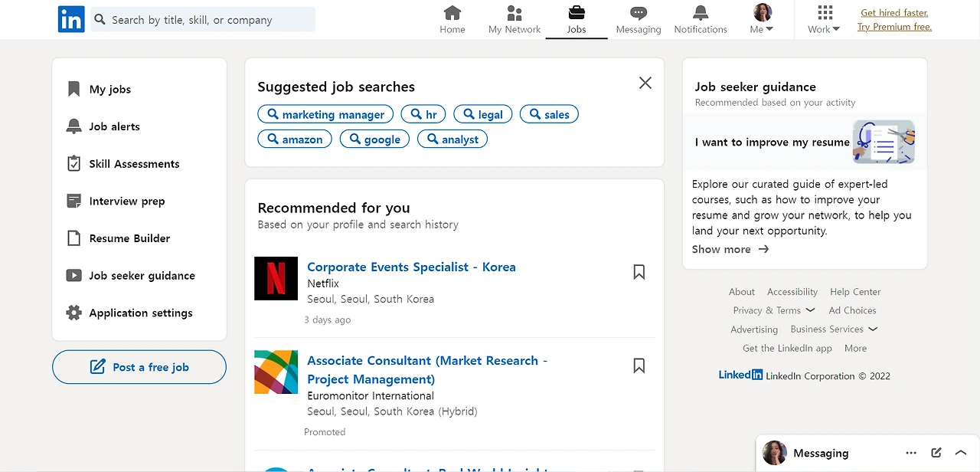Click the LinkedIn logo icon
This screenshot has width=980, height=472.
(71, 19)
